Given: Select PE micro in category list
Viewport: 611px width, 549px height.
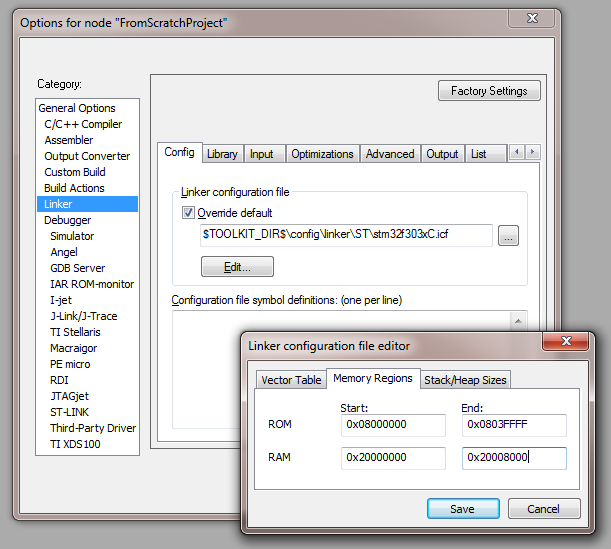Looking at the screenshot, I should coord(70,364).
